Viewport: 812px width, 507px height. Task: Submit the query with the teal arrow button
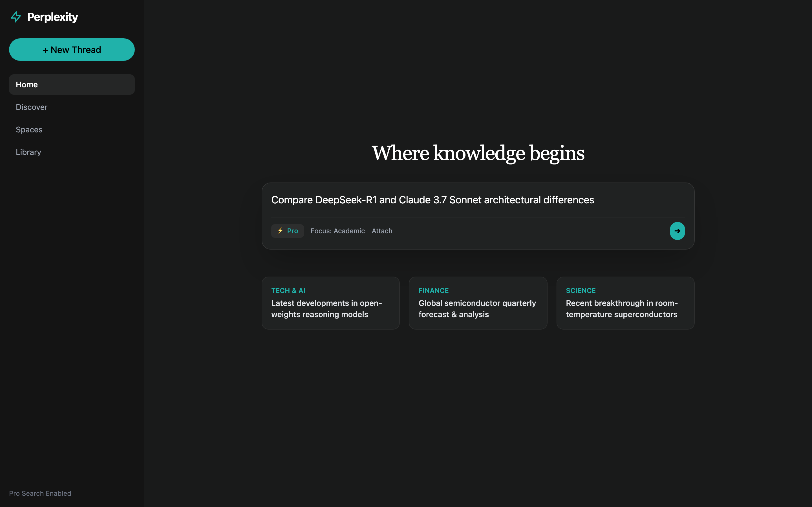point(677,231)
